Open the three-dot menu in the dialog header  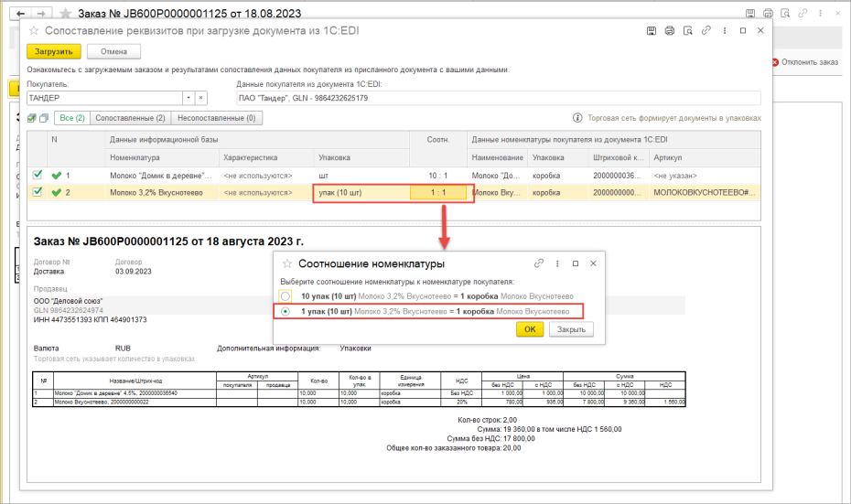click(725, 31)
